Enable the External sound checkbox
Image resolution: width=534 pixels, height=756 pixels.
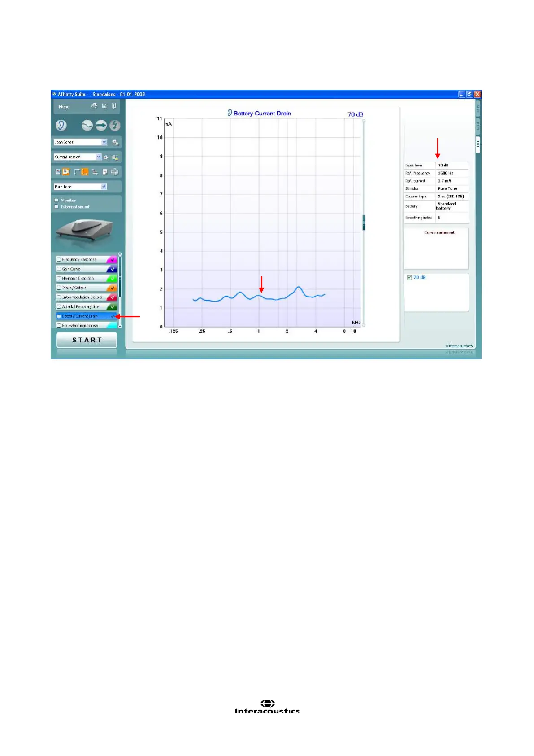pyautogui.click(x=56, y=207)
